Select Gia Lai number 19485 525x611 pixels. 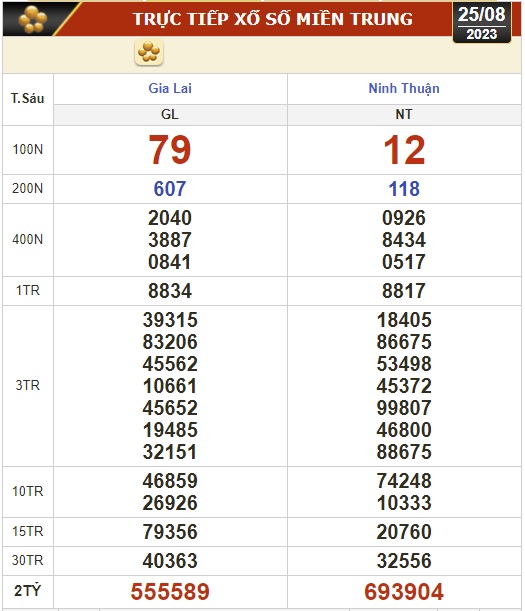tap(170, 430)
